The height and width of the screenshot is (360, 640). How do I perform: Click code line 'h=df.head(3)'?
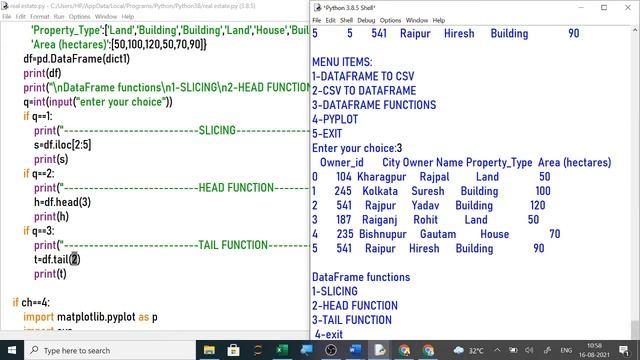click(x=62, y=202)
